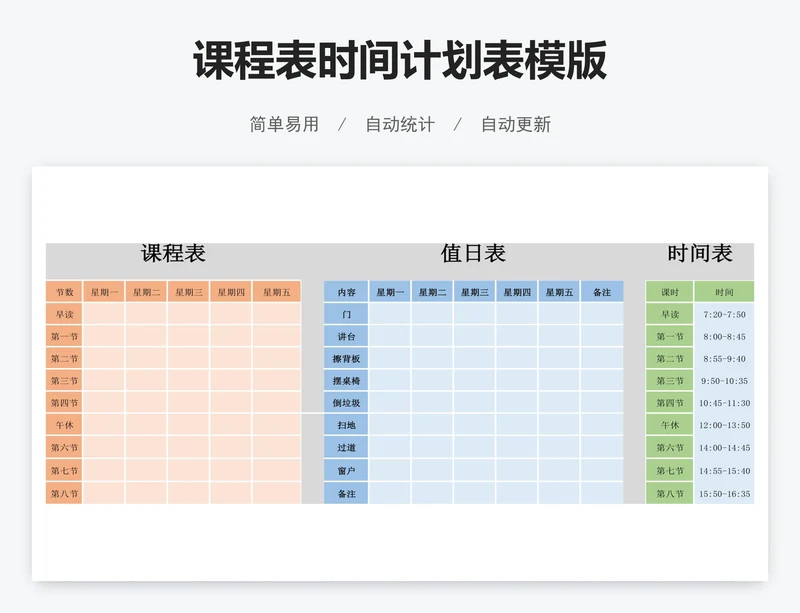This screenshot has height=613, width=800.
Task: Select the 第七节 row label in 课程表
Action: 64,470
